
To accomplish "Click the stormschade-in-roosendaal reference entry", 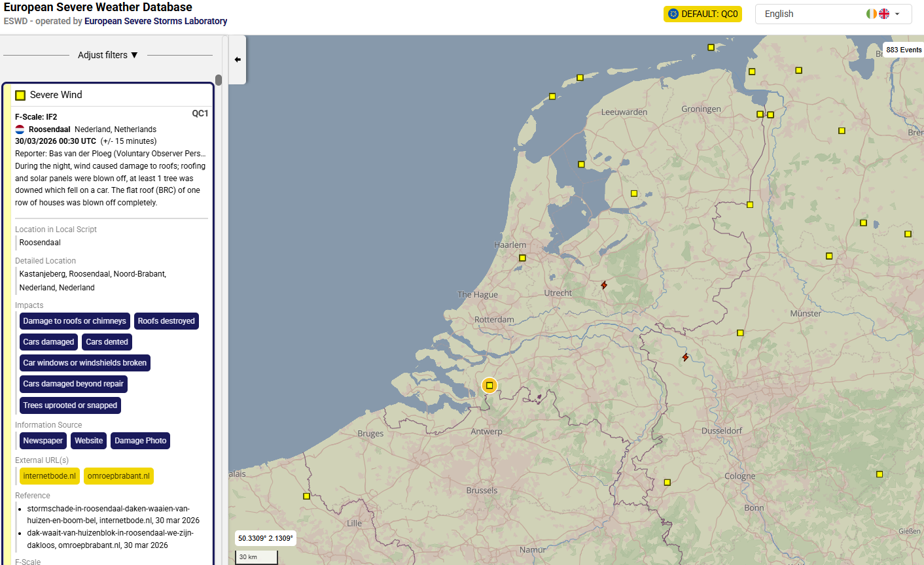I will (x=113, y=515).
